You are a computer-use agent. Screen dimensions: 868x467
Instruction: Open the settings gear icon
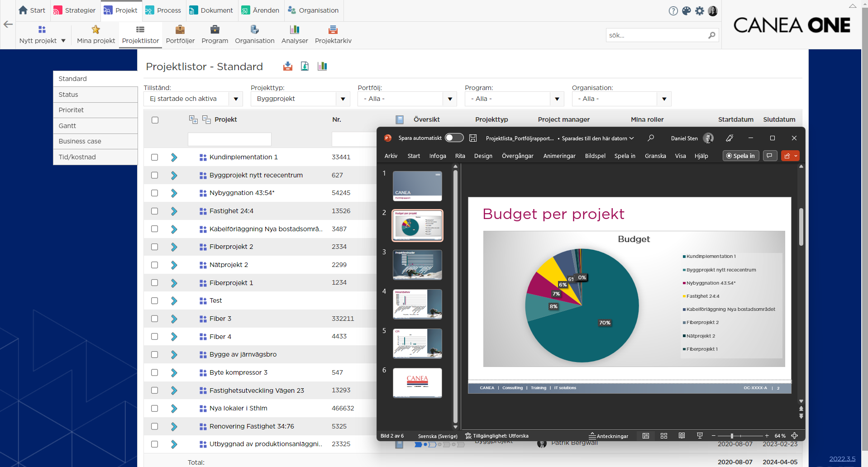pos(700,11)
